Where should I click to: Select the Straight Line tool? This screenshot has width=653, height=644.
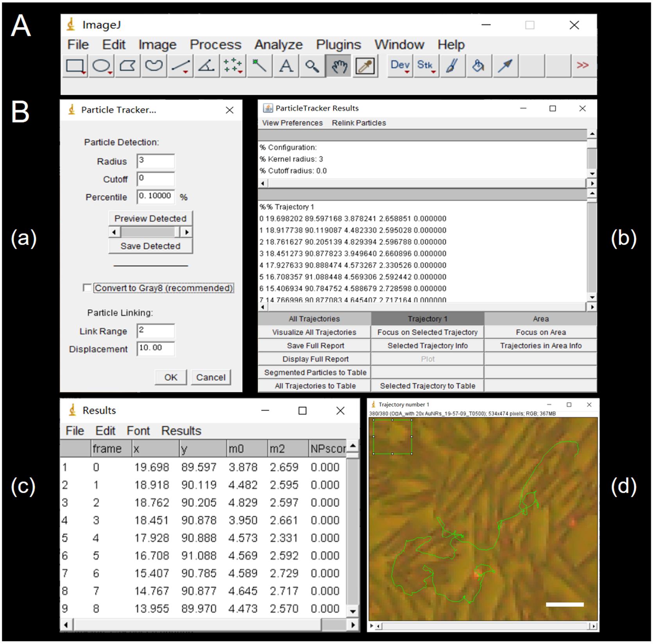181,66
